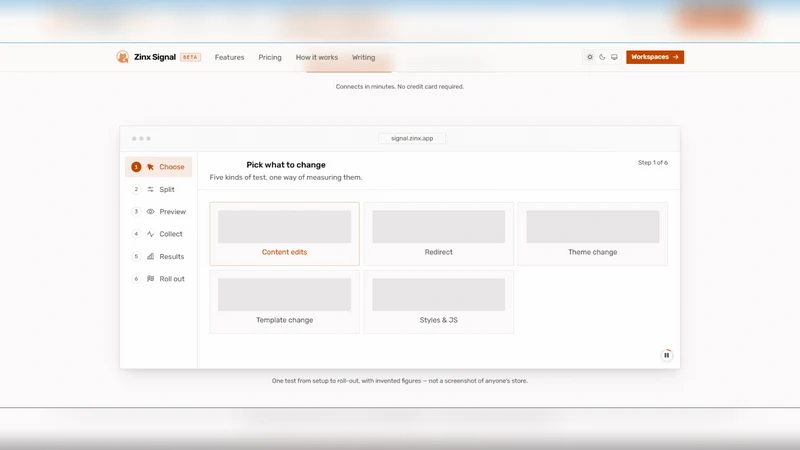
Task: Go to How it works section
Action: tap(317, 57)
